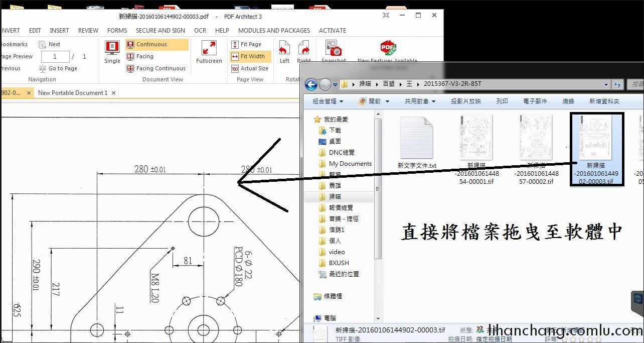Click 新增資料夾 button in Explorer
644x343 pixels.
(604, 101)
